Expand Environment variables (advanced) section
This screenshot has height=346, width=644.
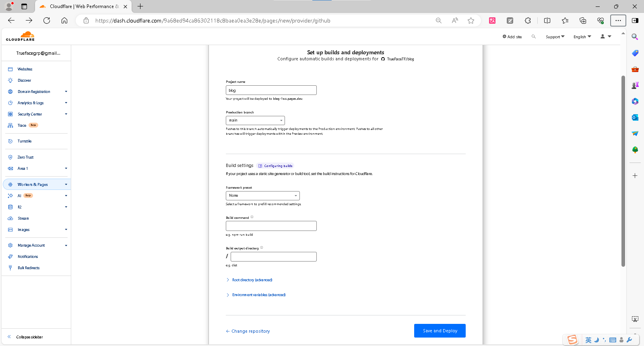tap(258, 295)
